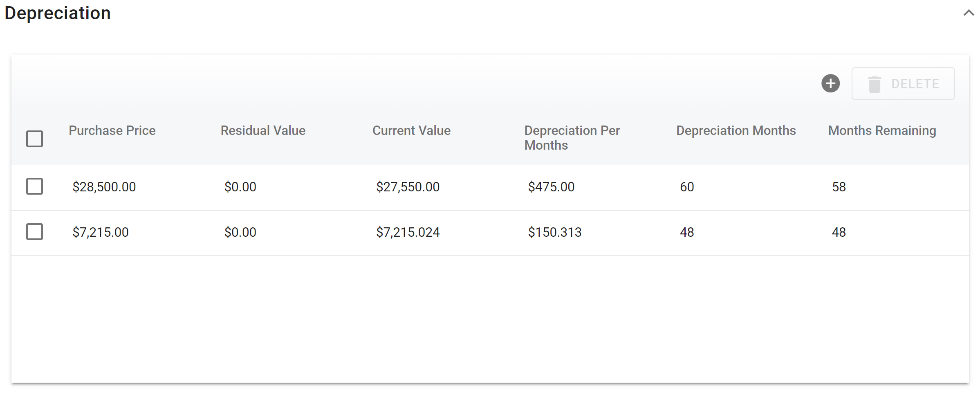Select the $7,215.024 current value cell
980x395 pixels.
coord(408,232)
